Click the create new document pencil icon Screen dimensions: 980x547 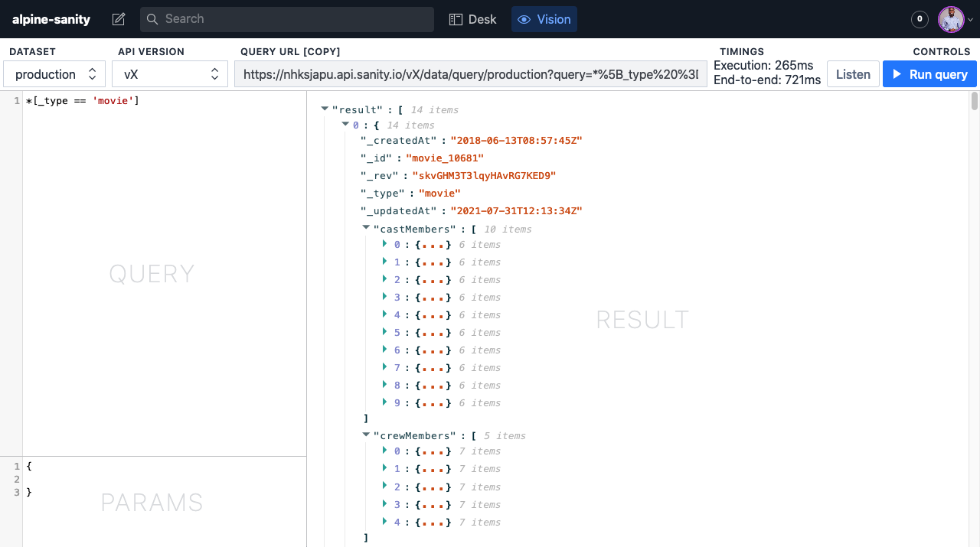tap(119, 19)
